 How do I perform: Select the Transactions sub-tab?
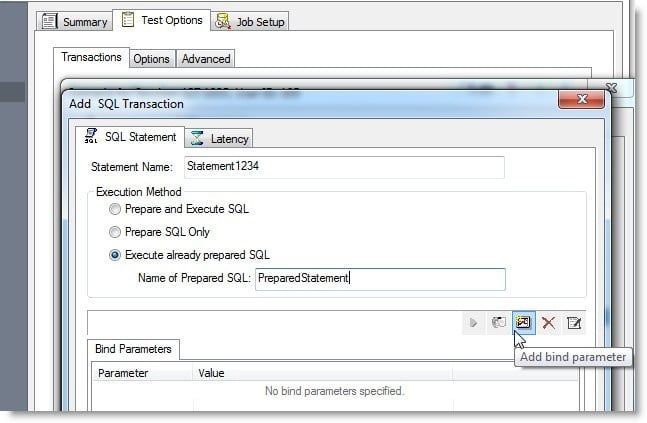click(91, 57)
